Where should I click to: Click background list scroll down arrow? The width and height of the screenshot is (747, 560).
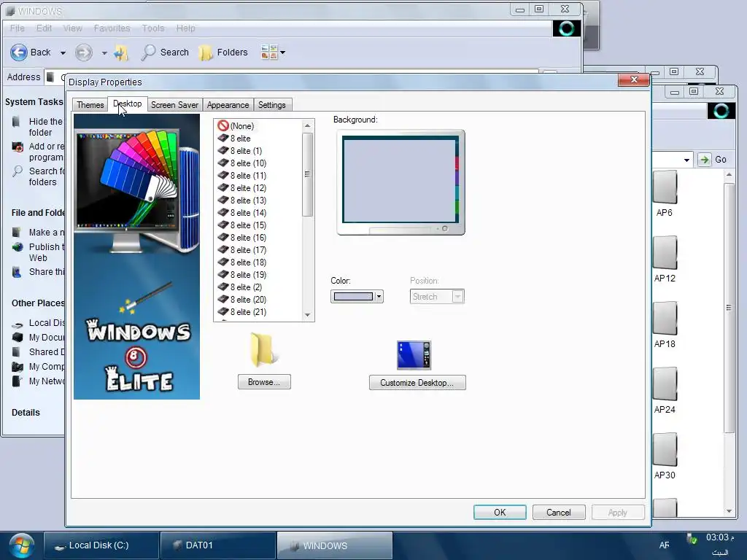(307, 315)
